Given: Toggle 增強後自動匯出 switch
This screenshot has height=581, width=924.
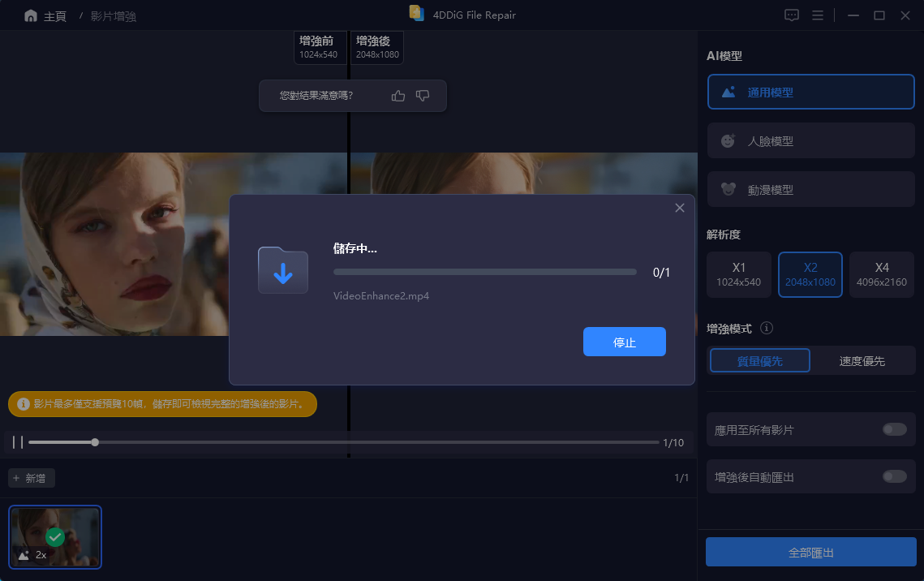Looking at the screenshot, I should (895, 476).
